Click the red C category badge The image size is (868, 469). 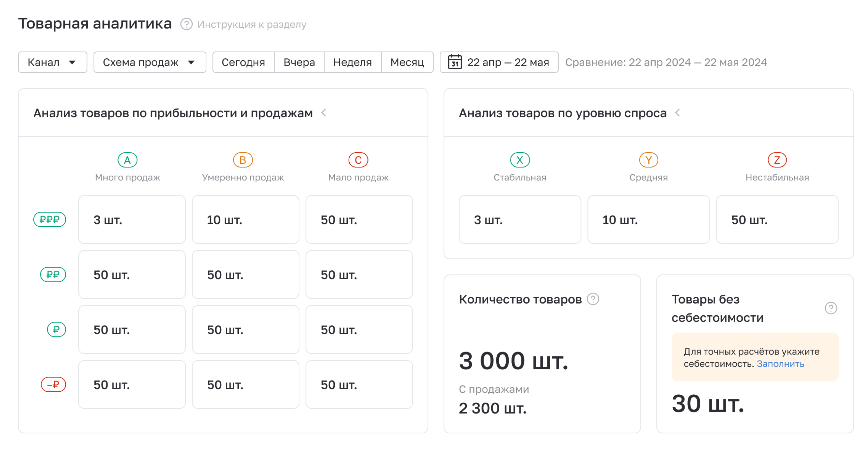[x=358, y=160]
